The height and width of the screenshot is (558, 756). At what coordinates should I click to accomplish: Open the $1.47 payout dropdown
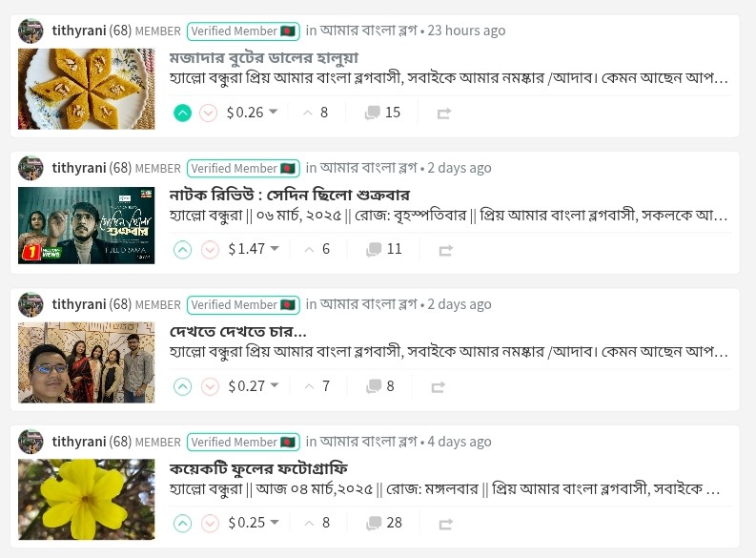(275, 249)
